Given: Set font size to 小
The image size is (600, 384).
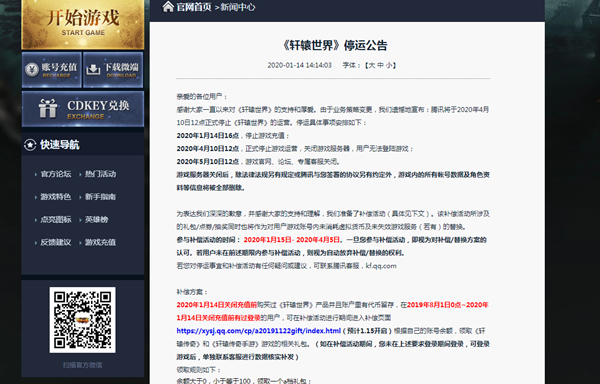Looking at the screenshot, I should [x=389, y=65].
